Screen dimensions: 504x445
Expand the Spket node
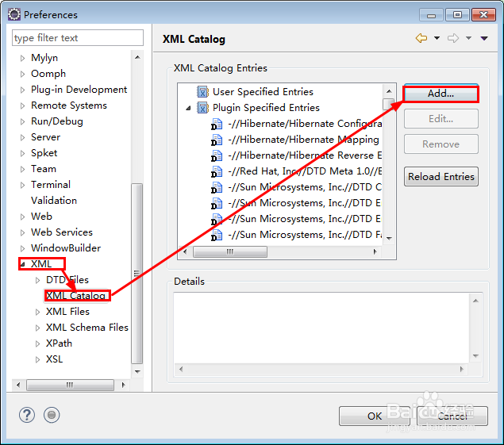pos(22,153)
